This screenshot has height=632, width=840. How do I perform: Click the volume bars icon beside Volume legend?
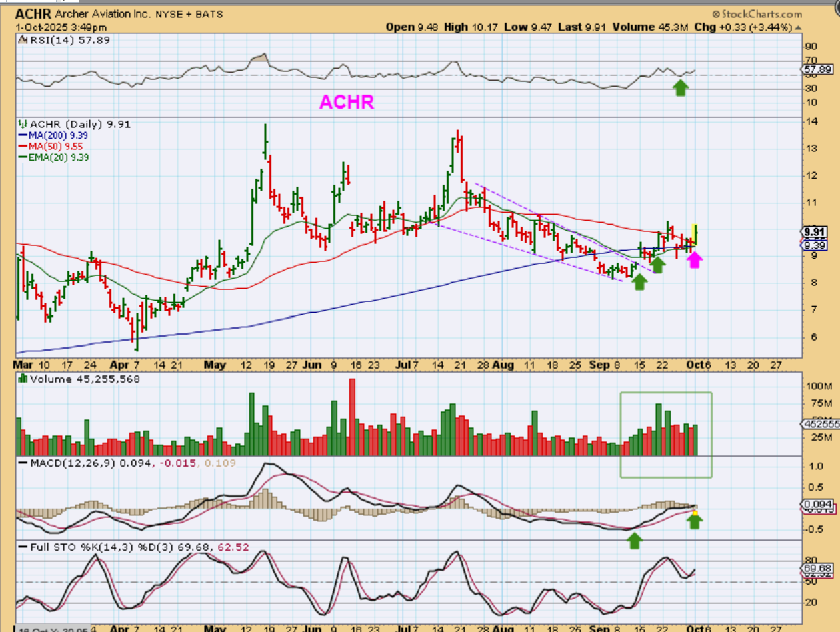pos(23,379)
